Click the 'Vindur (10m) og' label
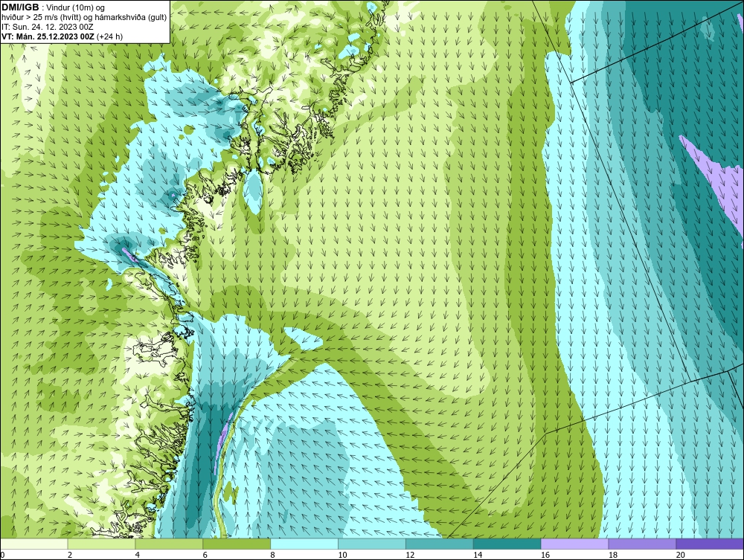This screenshot has height=560, width=744. (76, 8)
